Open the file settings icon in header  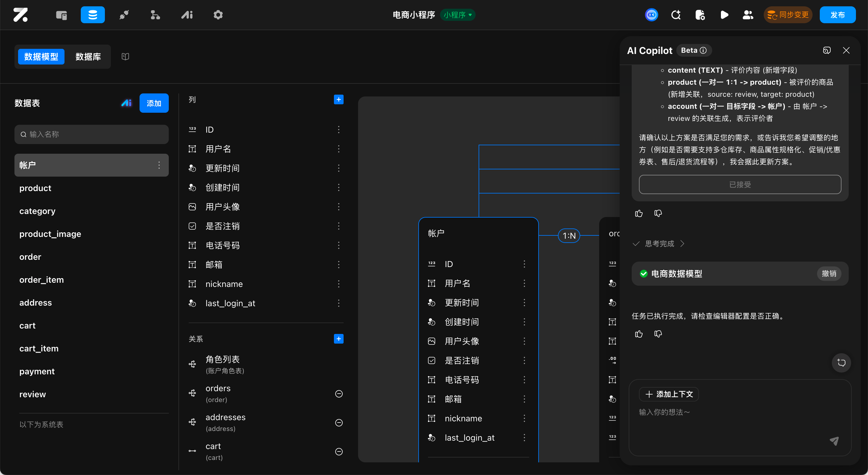point(700,15)
